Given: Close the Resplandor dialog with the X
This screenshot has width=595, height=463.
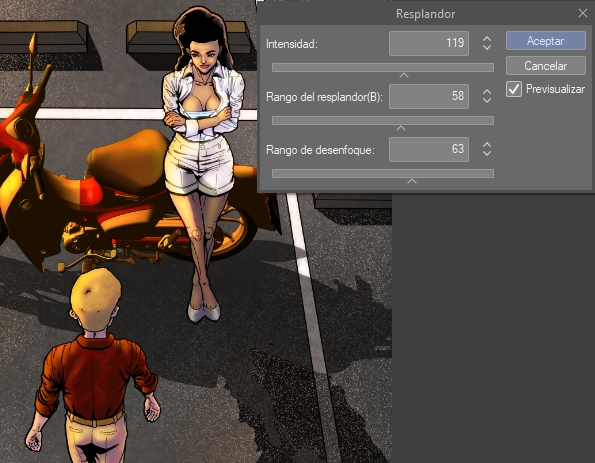Looking at the screenshot, I should [x=583, y=13].
